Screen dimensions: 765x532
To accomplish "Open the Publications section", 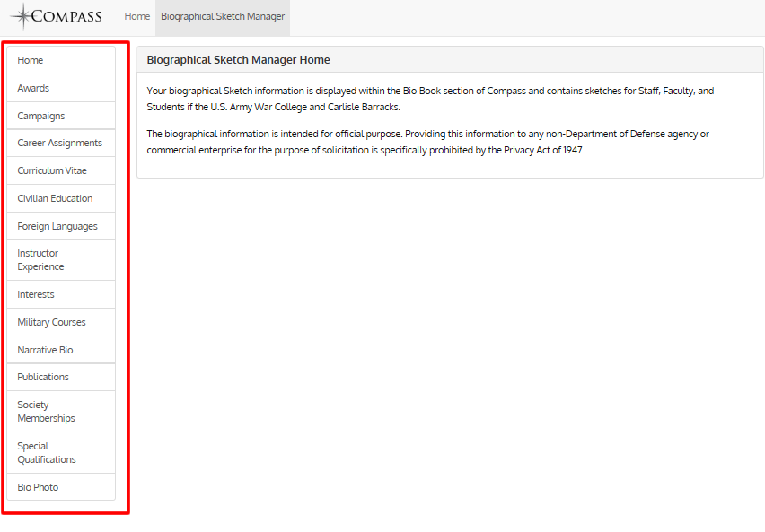I will point(61,377).
